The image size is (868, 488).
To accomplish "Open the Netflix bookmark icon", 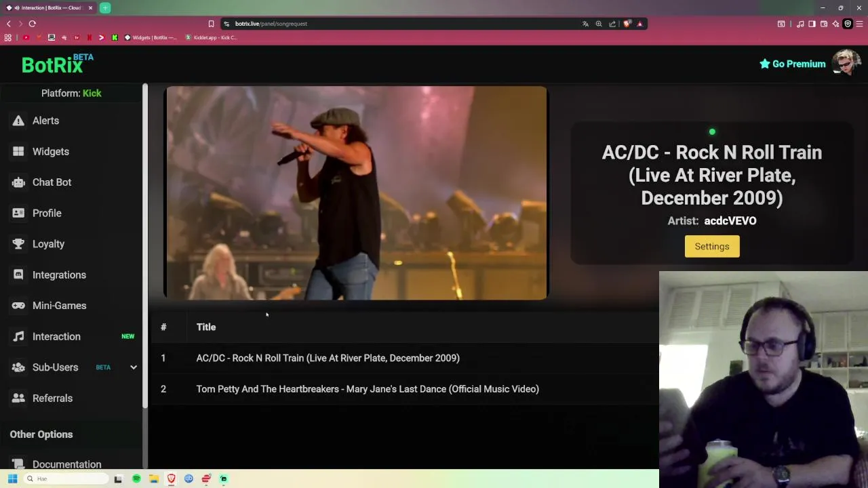I will click(x=89, y=37).
